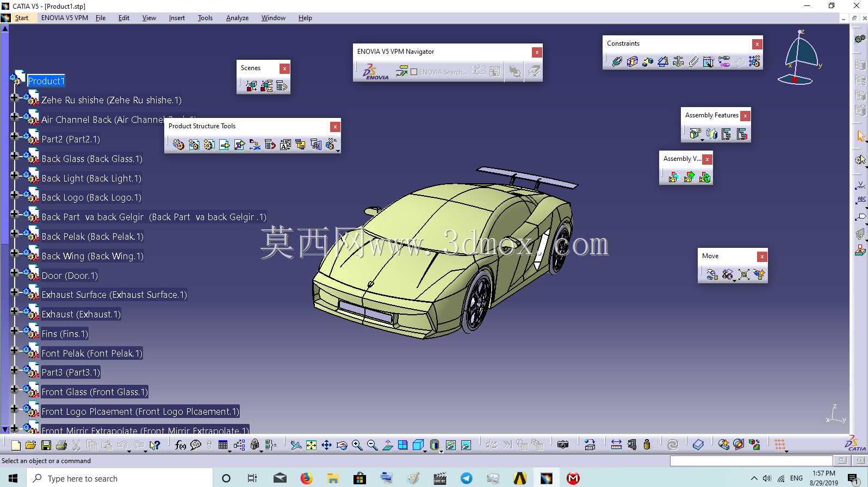Close the Scenes toolbar
The height and width of the screenshot is (487, 868).
coord(284,68)
